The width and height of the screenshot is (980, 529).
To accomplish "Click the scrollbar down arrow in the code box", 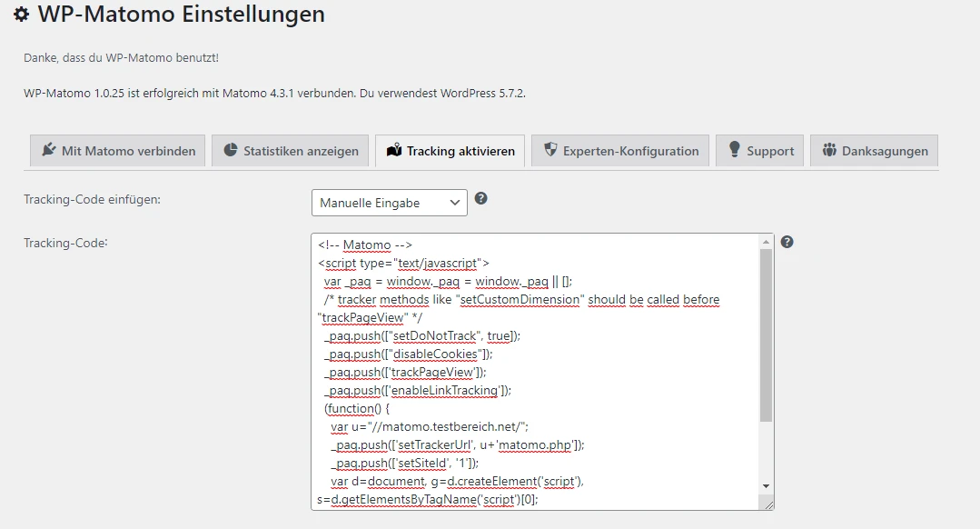I will (x=766, y=487).
